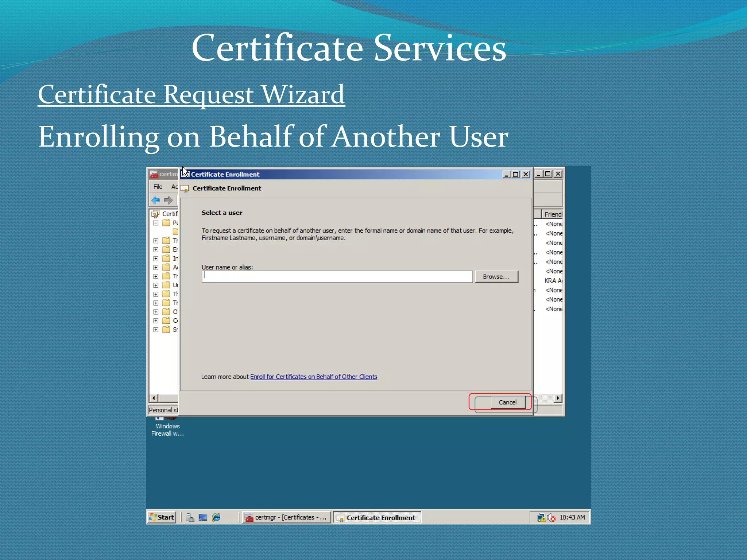Click the Personal store status bar text
The image size is (747, 560).
(x=163, y=410)
